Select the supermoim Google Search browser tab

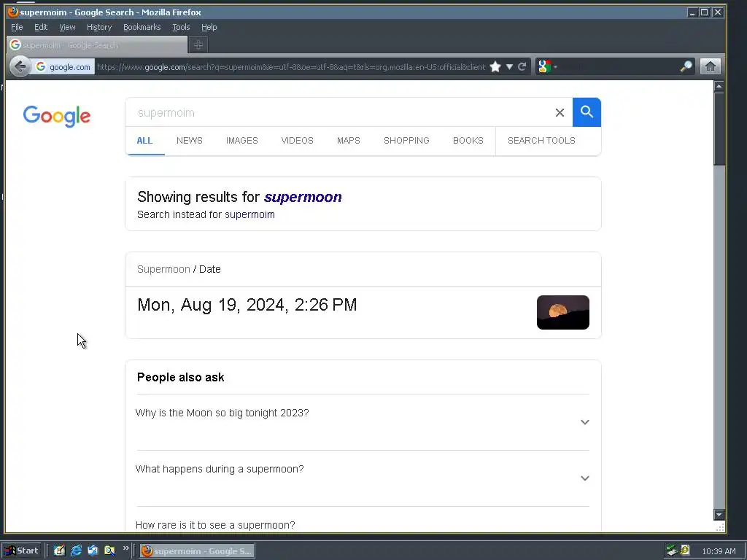tap(97, 45)
